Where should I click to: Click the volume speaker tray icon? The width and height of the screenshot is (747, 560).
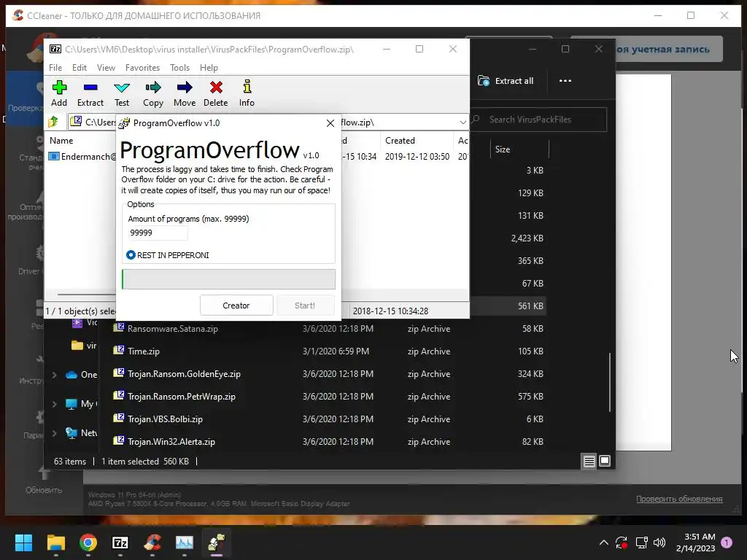(659, 542)
